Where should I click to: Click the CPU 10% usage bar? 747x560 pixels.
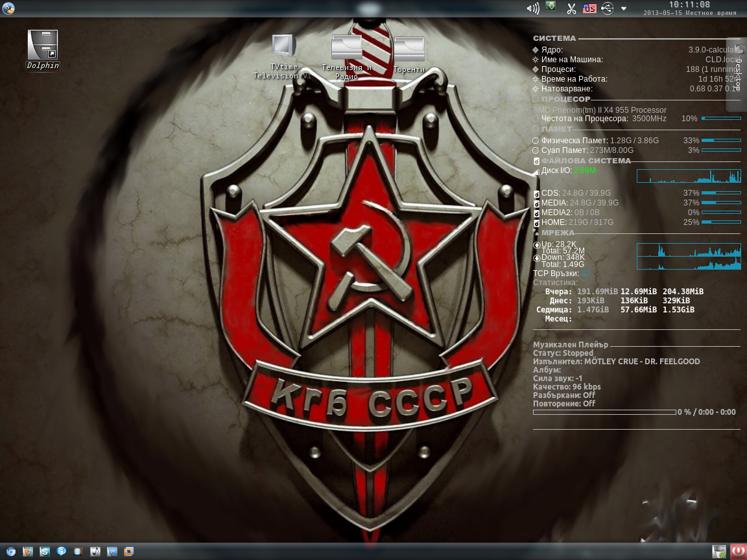[721, 118]
